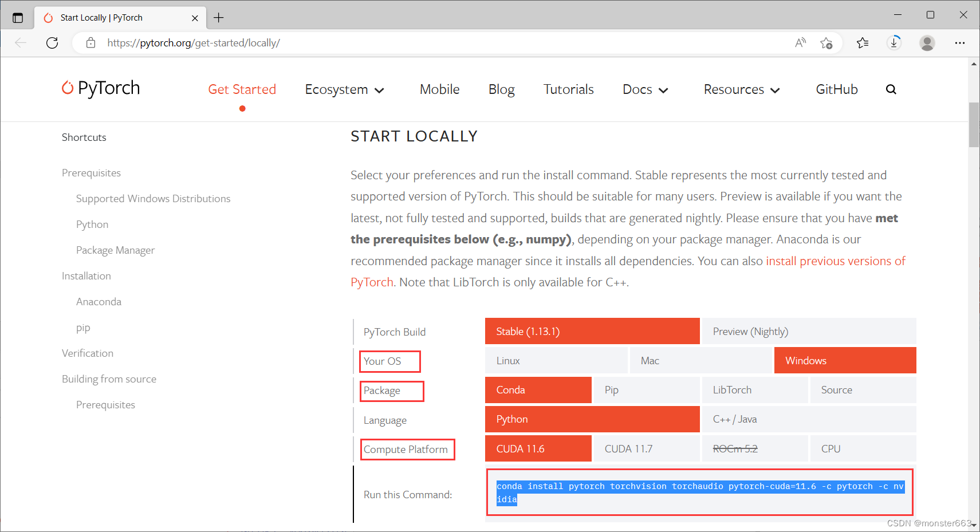Click the PyTorch logo
Image resolution: width=980 pixels, height=532 pixels.
pyautogui.click(x=101, y=88)
